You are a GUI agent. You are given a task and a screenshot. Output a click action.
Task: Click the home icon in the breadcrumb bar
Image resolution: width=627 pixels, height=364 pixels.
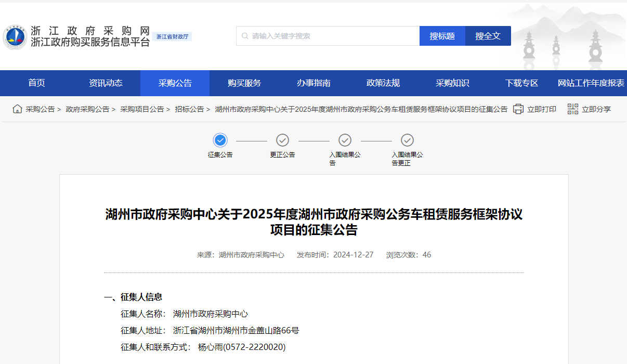point(17,109)
